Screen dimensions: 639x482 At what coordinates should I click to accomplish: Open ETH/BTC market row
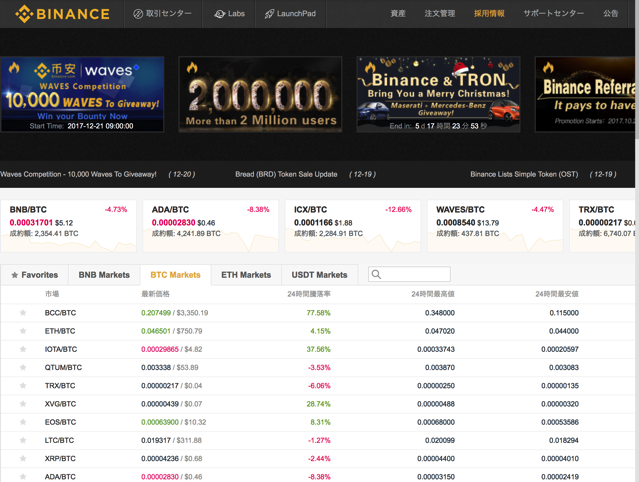(317, 331)
